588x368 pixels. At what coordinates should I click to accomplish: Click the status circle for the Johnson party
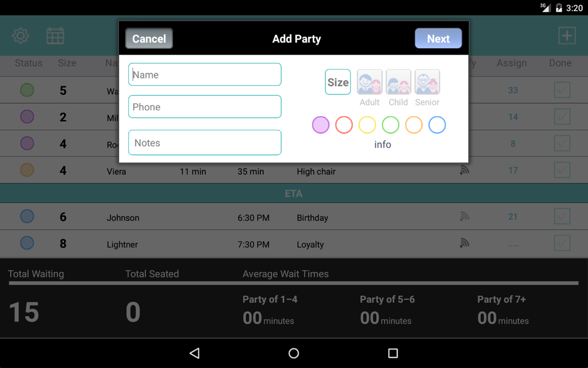tap(27, 216)
